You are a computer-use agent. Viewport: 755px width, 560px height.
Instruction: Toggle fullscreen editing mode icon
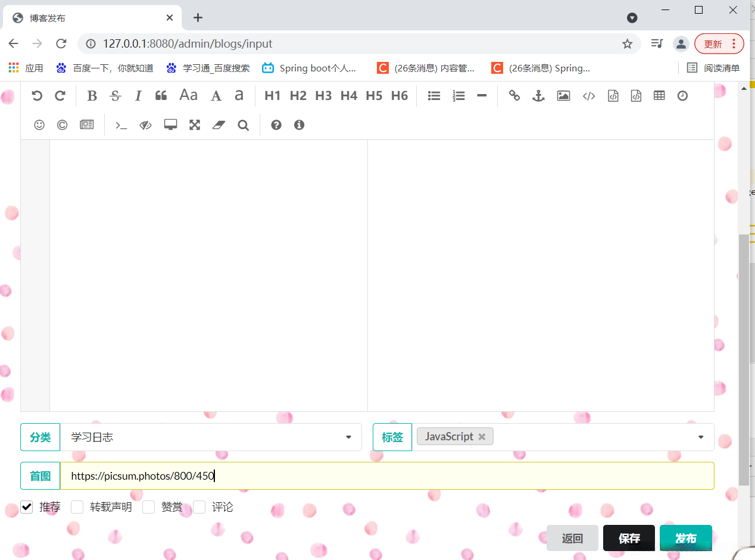(x=195, y=124)
